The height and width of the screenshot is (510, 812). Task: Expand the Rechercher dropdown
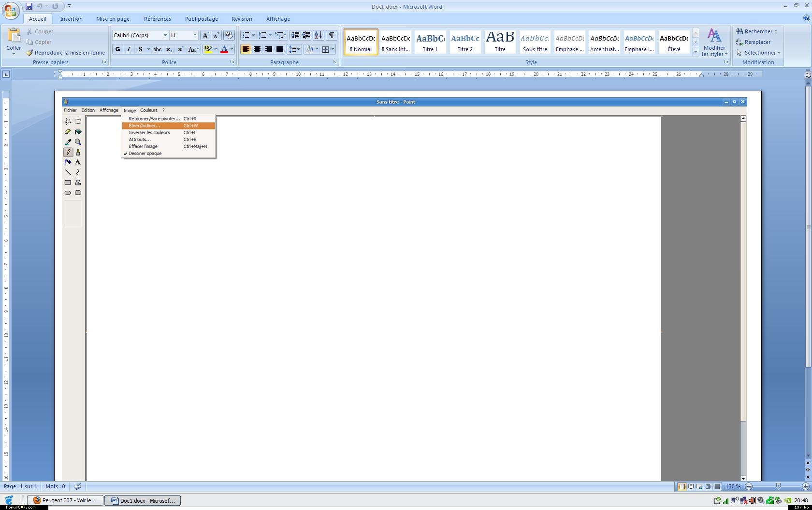(776, 31)
